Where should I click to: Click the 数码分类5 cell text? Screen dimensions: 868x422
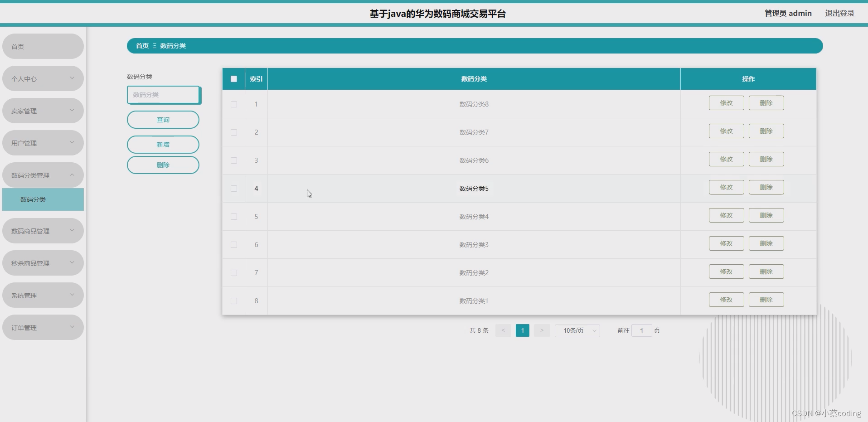[474, 189]
